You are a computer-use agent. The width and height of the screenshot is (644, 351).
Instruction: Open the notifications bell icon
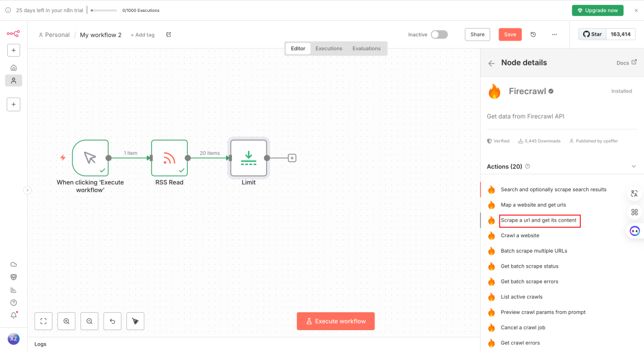pyautogui.click(x=14, y=315)
